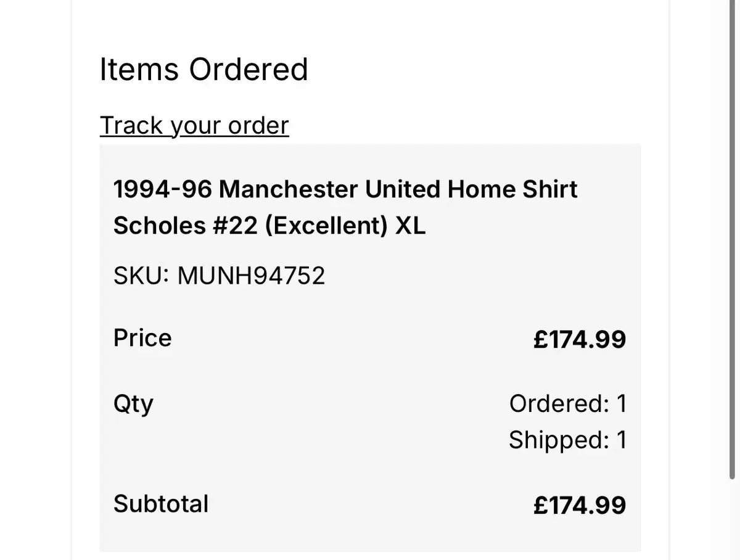Click the 'Ordered' word in heading

tap(248, 69)
